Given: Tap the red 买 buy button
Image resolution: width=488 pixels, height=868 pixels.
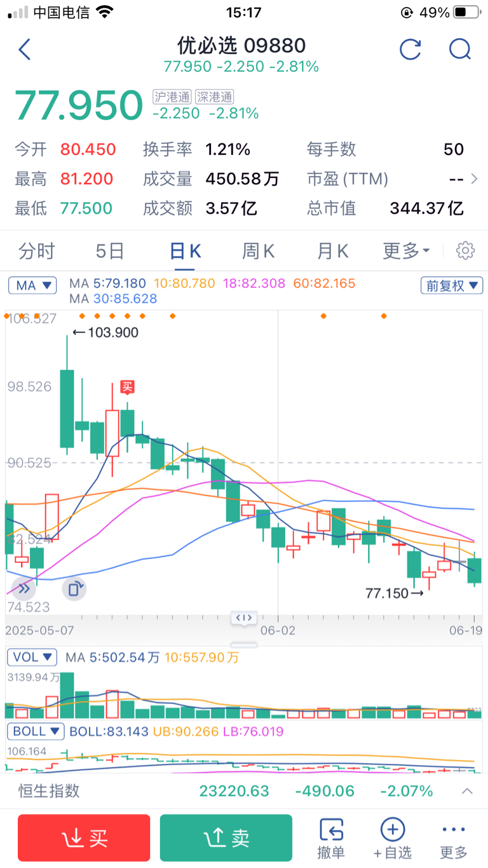Looking at the screenshot, I should point(84,838).
